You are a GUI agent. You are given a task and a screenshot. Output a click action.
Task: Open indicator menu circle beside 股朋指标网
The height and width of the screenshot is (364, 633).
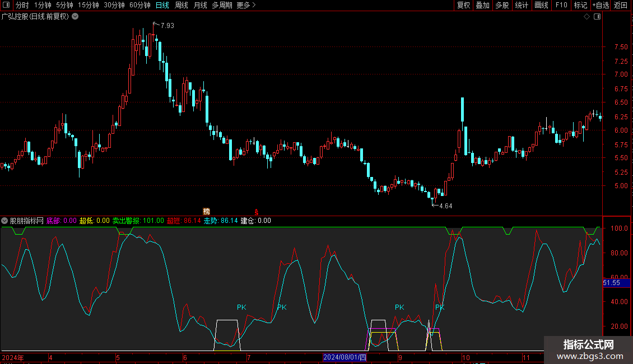click(x=4, y=221)
